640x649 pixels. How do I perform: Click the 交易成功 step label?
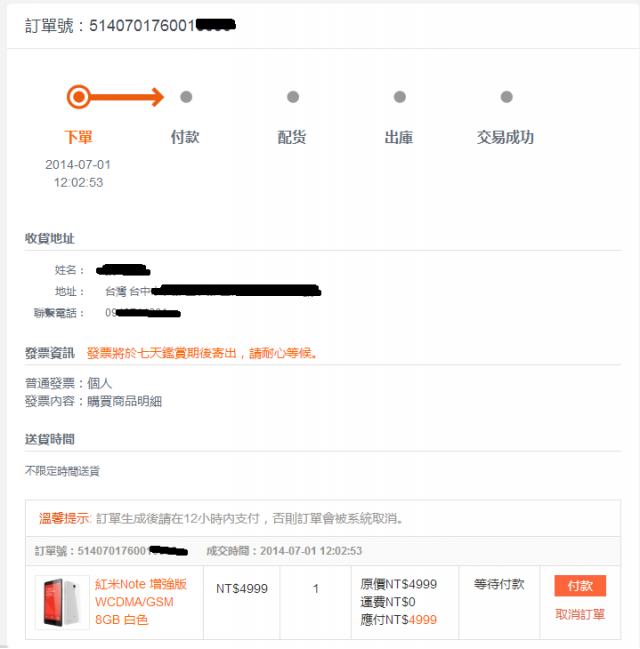[505, 137]
